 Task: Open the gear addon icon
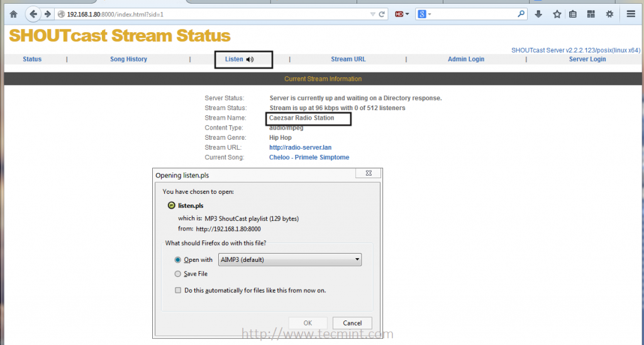coord(609,14)
